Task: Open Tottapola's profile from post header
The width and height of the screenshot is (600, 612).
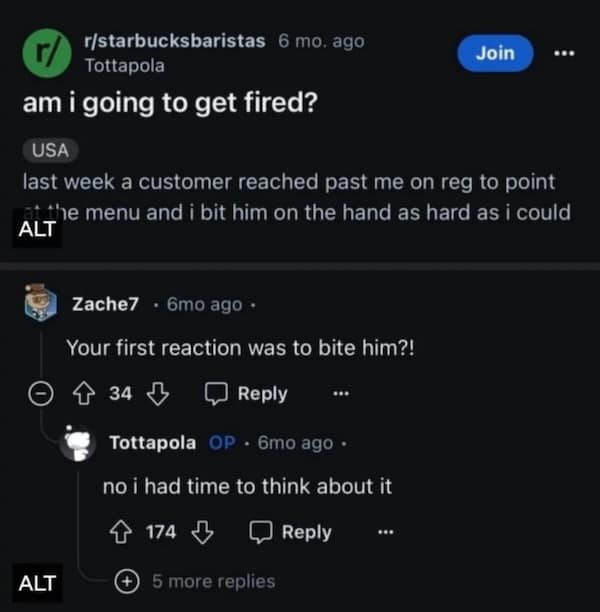Action: point(125,66)
